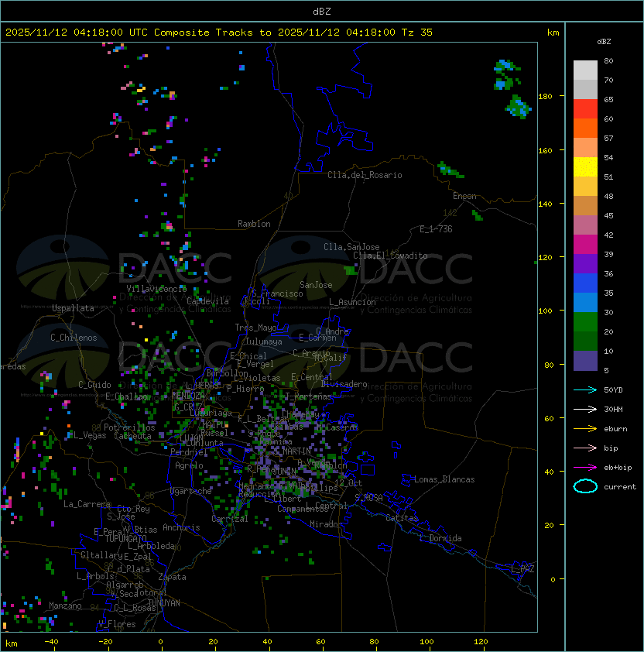Click the 'Clla.El_Cavadito' map label

(390, 256)
